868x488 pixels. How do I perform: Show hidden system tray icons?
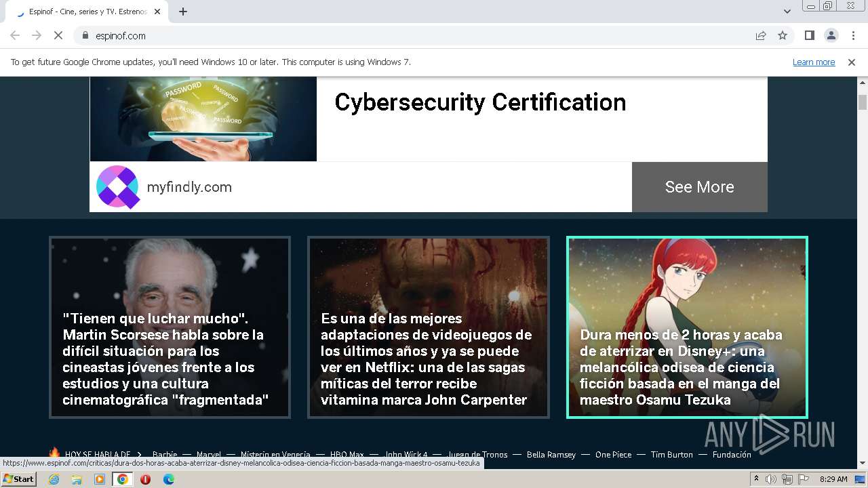757,479
